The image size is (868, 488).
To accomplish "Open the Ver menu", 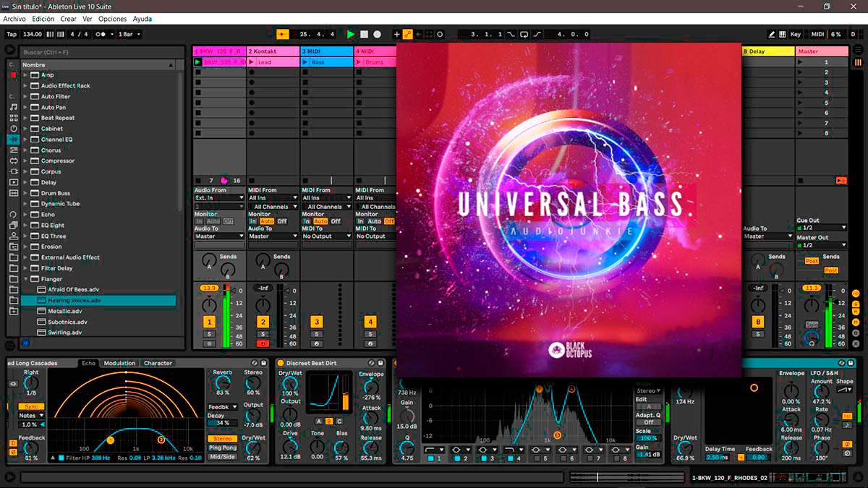I will point(88,19).
